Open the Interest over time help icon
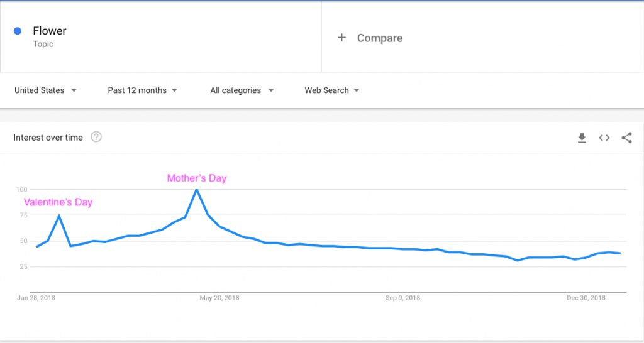This screenshot has width=644, height=343. (x=96, y=137)
